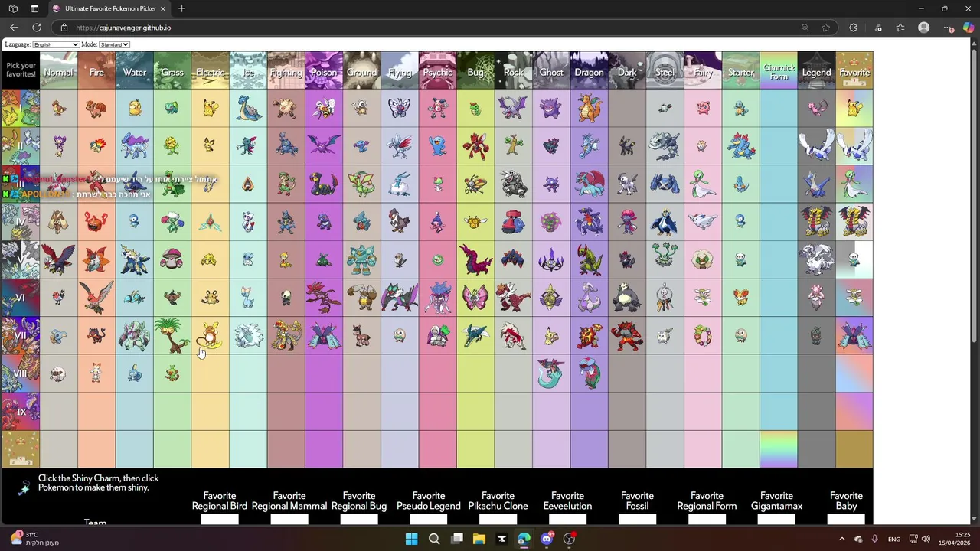
Task: Open the browser Extensions icon
Action: click(853, 28)
